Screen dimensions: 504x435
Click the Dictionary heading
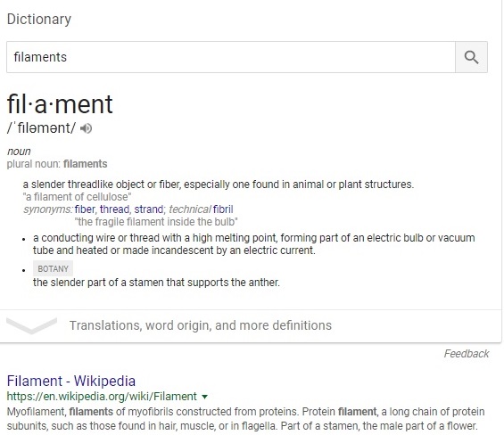(x=39, y=19)
